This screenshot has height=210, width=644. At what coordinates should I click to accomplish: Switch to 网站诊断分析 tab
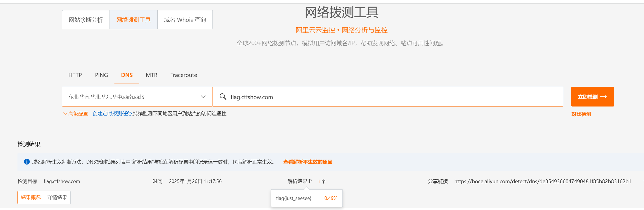86,20
